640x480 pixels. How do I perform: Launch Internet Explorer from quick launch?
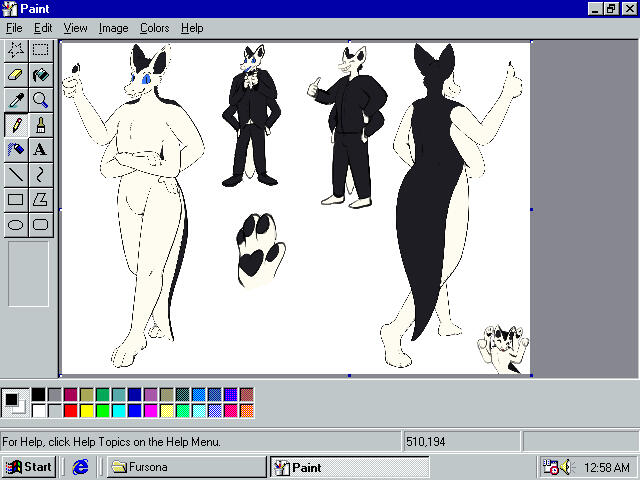click(82, 467)
